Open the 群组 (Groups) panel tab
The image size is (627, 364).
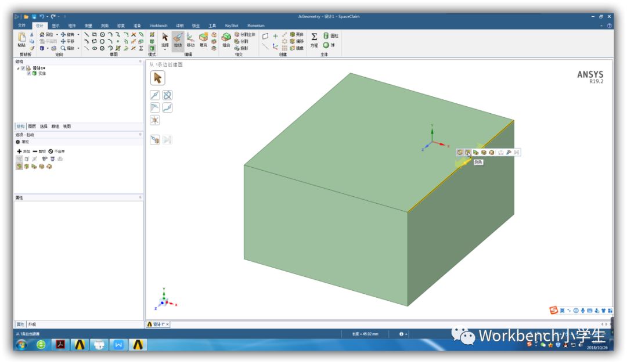(x=55, y=127)
